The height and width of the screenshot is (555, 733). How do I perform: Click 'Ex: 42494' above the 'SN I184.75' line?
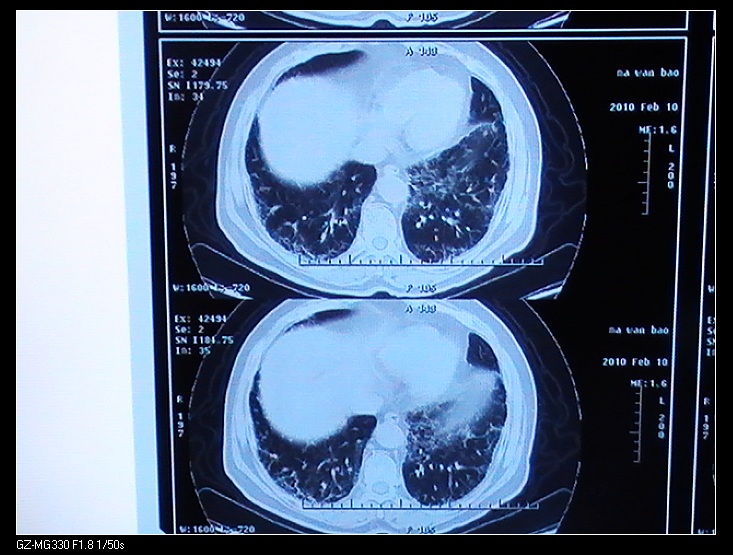201,319
